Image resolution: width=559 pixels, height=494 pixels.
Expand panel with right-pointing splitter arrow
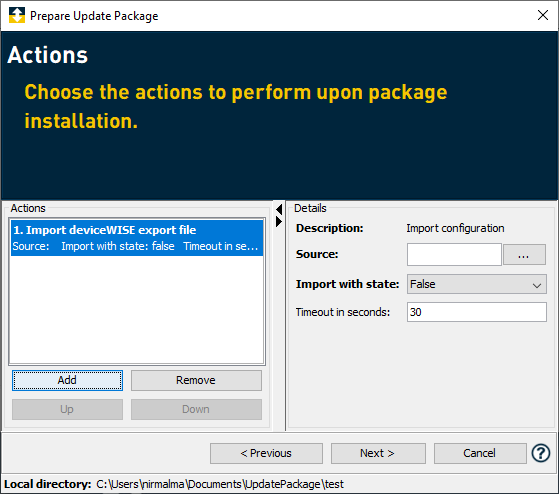click(279, 222)
